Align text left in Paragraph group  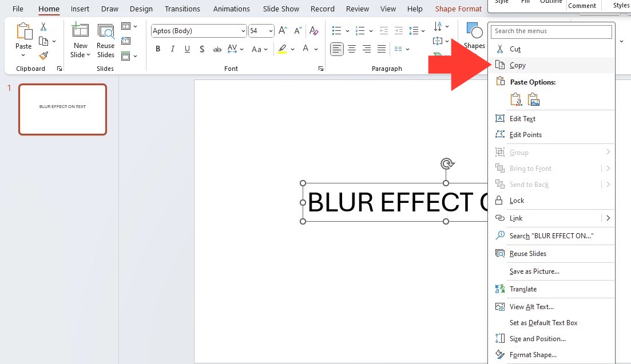(x=337, y=49)
